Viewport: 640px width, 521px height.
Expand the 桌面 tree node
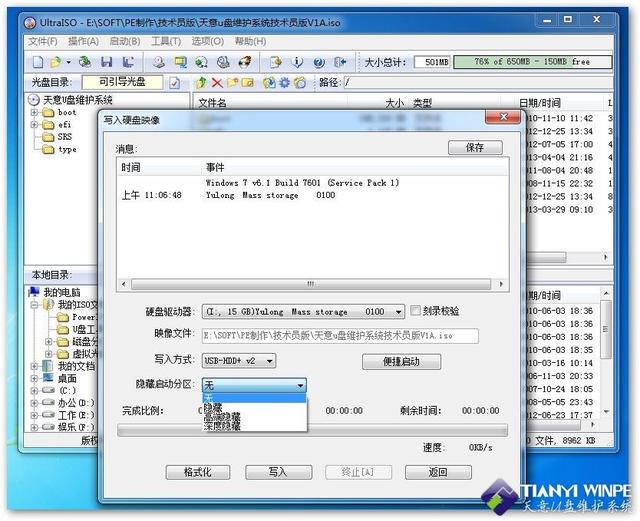point(35,379)
